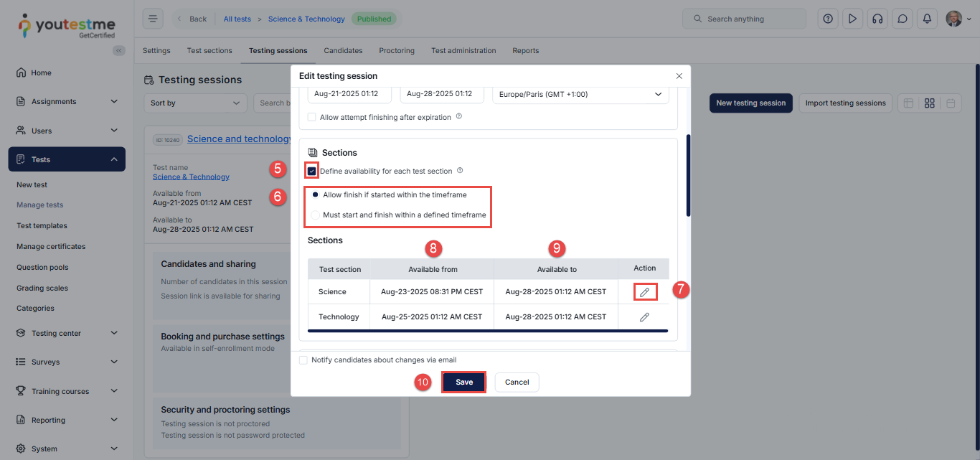
Task: Open the chat bubble messages icon
Action: point(903,19)
